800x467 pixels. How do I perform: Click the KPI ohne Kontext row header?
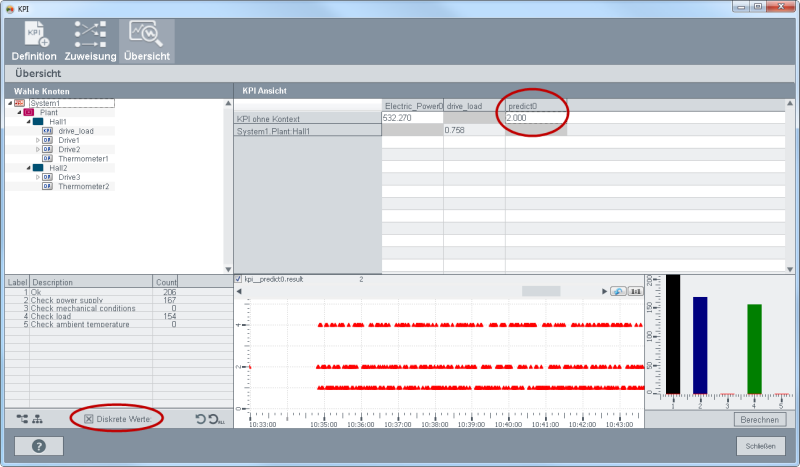click(308, 118)
